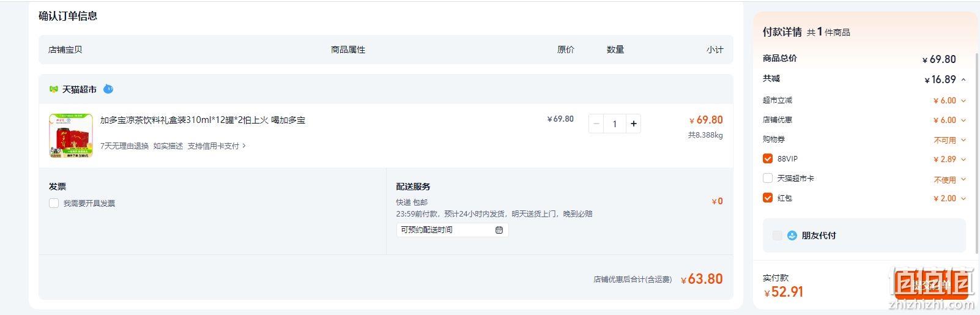The width and height of the screenshot is (980, 315).
Task: Open the 加多宝 product thumbnail image
Action: click(x=71, y=136)
